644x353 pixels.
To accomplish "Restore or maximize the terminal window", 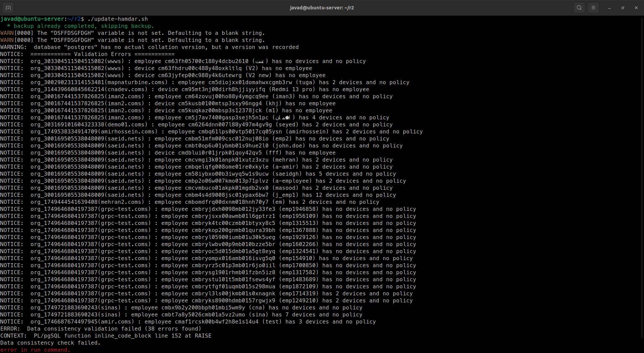I will pyautogui.click(x=623, y=8).
